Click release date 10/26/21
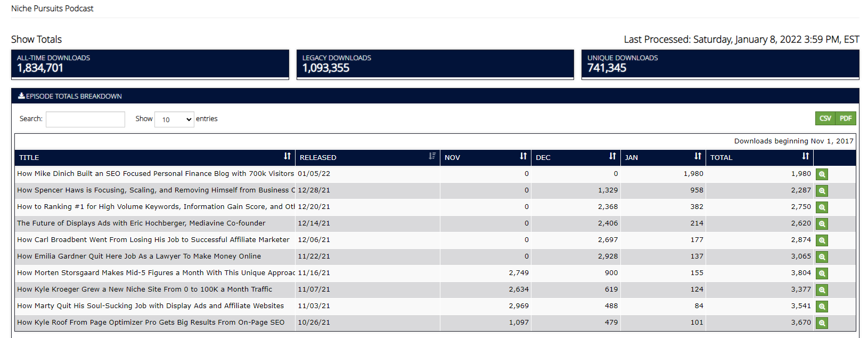868x338 pixels. point(314,322)
